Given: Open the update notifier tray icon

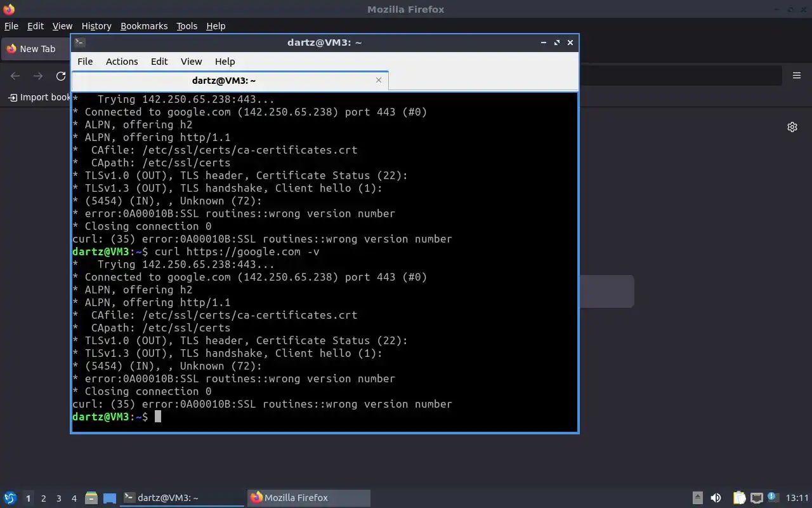Looking at the screenshot, I should point(773,497).
